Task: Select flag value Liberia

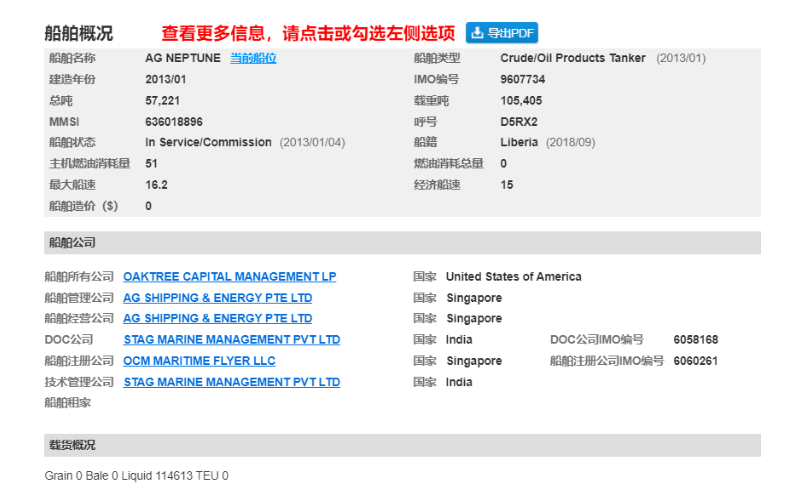Action: (519, 142)
